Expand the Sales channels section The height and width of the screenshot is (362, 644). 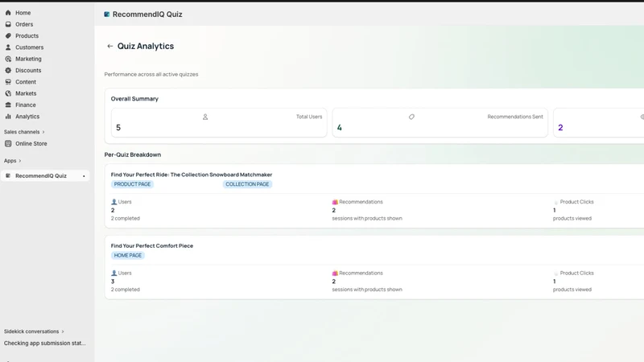pyautogui.click(x=24, y=132)
